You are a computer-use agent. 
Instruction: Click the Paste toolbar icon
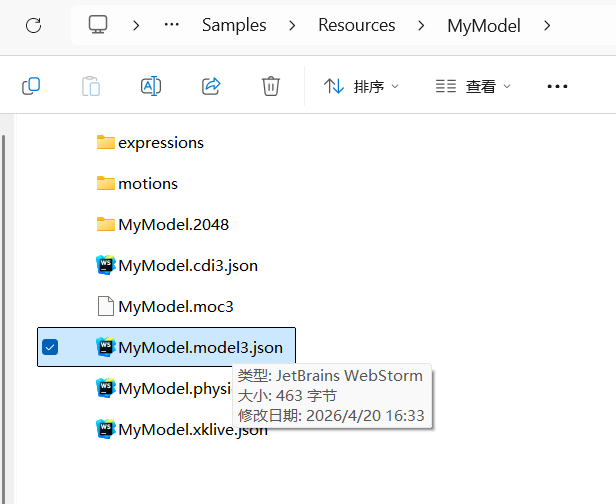91,86
